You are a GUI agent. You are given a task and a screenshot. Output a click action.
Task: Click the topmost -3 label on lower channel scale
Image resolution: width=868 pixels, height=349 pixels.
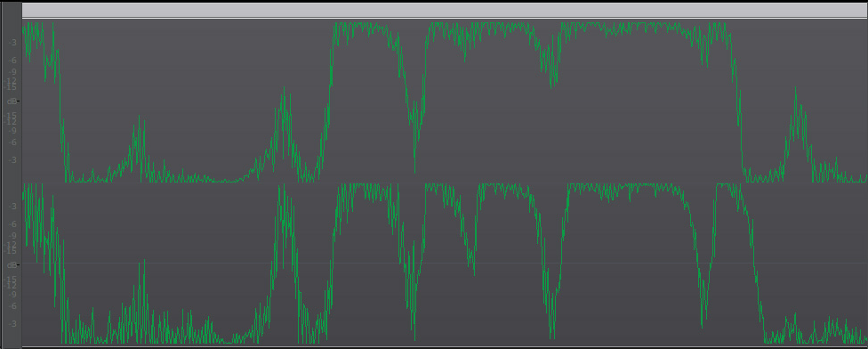12,207
